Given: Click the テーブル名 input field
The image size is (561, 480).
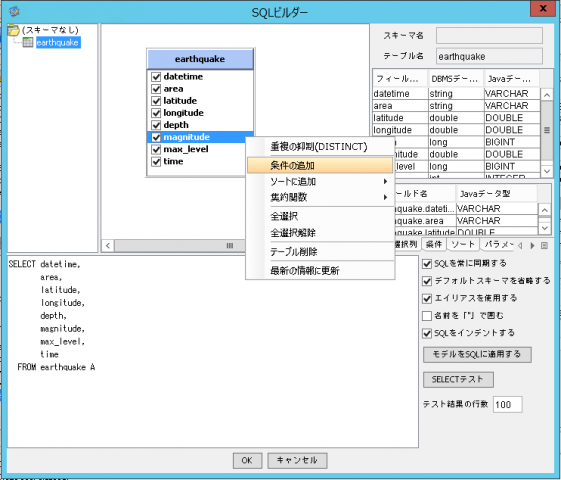Looking at the screenshot, I should click(489, 57).
